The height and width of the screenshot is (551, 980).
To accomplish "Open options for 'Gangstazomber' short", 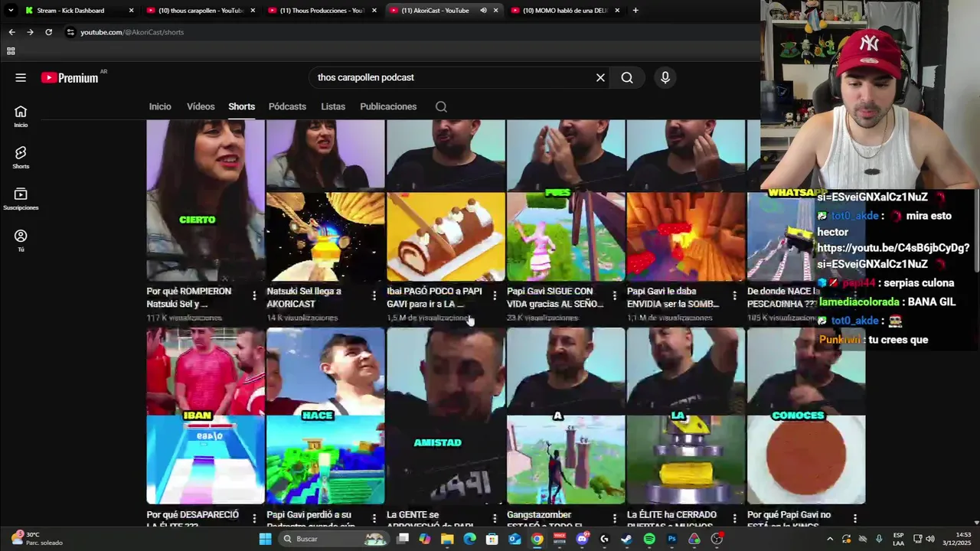I will click(614, 519).
